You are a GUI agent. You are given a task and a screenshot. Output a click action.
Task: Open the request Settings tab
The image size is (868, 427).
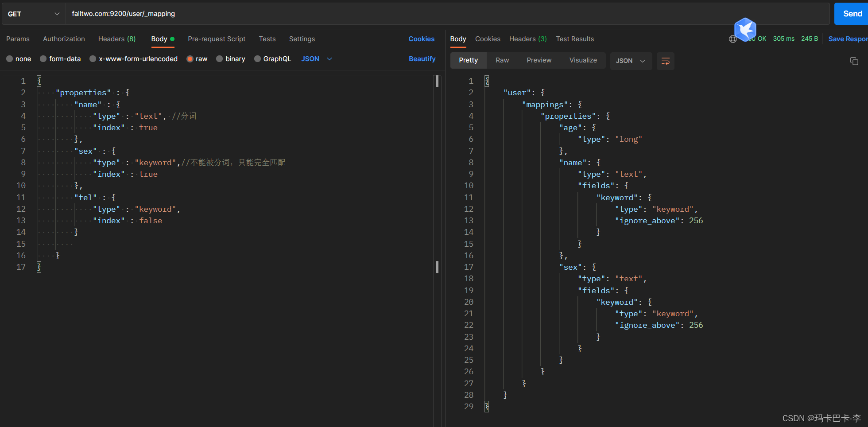point(302,39)
